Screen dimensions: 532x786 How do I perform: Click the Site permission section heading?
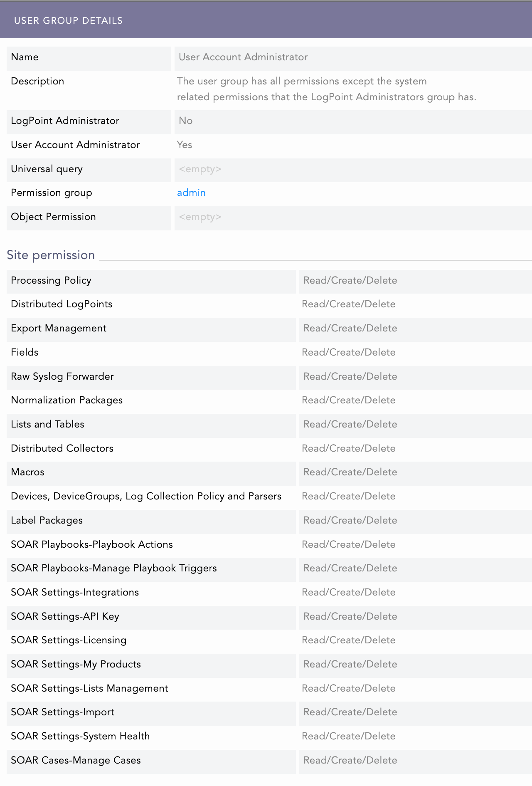click(x=51, y=255)
